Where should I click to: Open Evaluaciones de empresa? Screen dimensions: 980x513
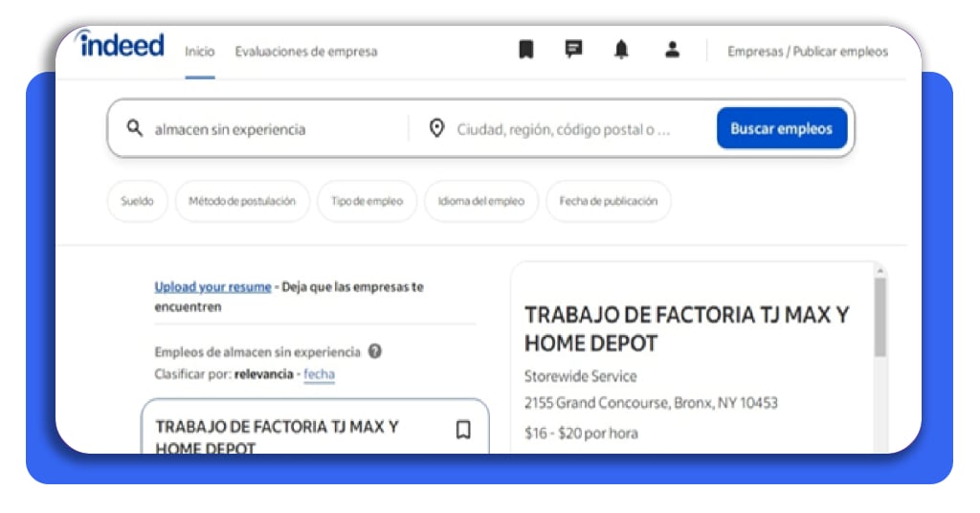[306, 52]
